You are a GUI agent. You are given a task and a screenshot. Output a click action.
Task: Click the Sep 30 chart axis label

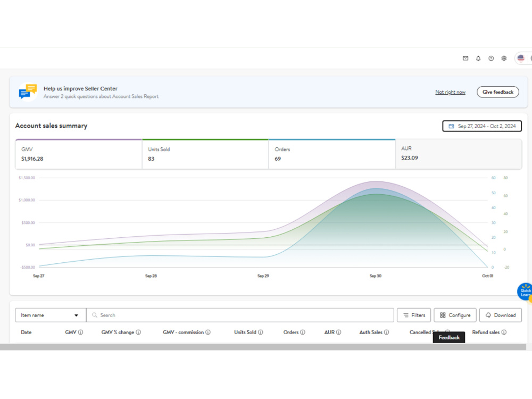(375, 276)
